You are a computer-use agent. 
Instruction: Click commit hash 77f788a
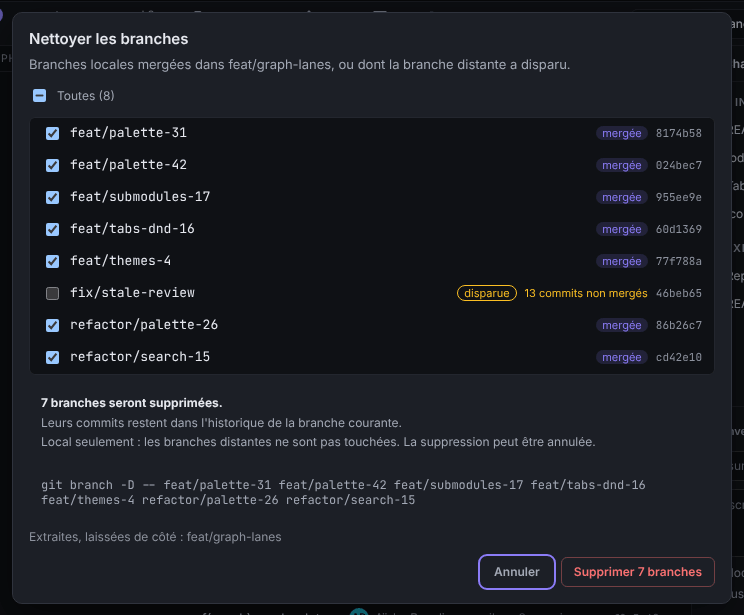[679, 261]
